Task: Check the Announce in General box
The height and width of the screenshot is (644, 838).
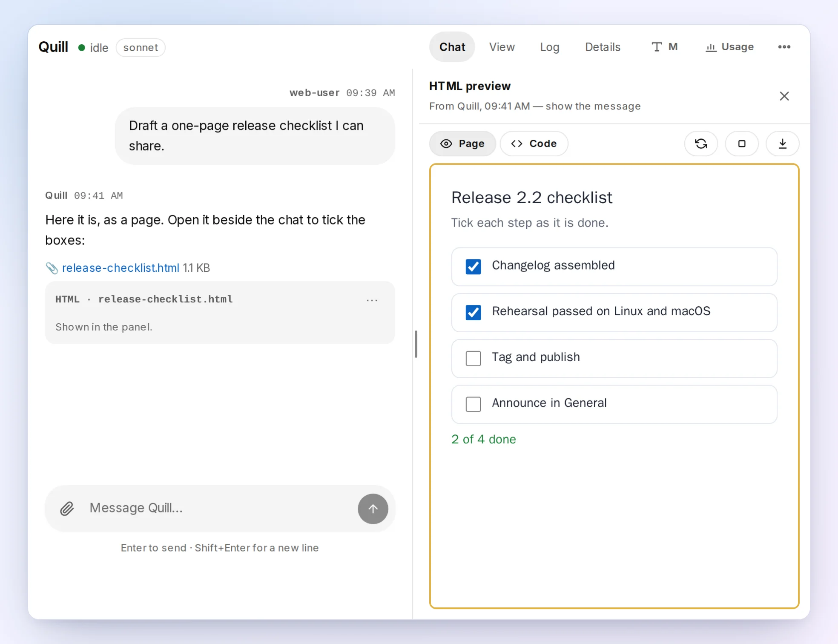Action: pyautogui.click(x=473, y=404)
